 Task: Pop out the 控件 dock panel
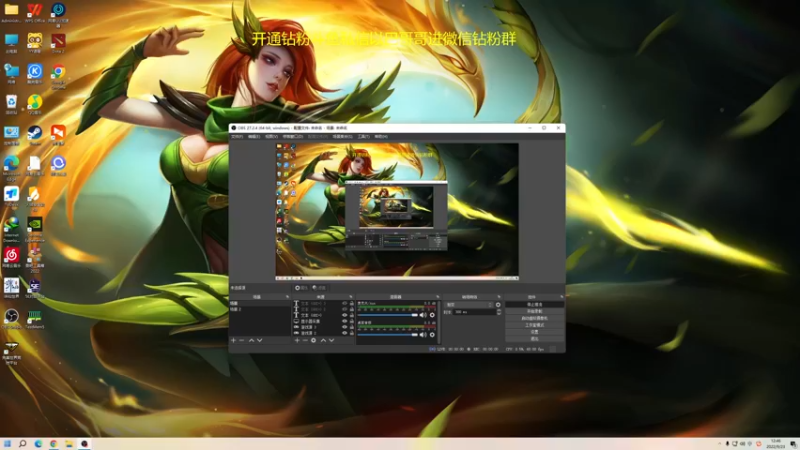(x=562, y=297)
